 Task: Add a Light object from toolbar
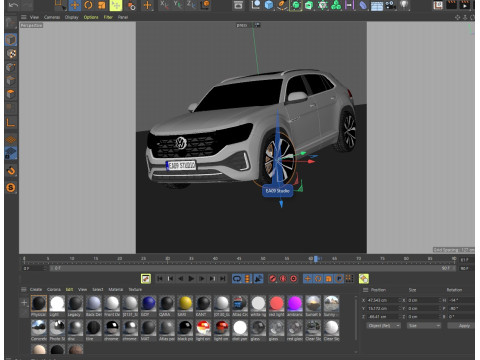(x=404, y=5)
